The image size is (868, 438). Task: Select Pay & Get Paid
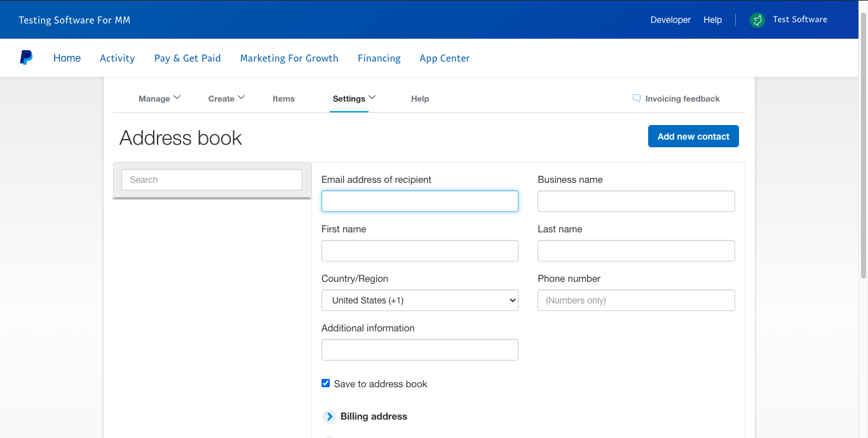[187, 58]
